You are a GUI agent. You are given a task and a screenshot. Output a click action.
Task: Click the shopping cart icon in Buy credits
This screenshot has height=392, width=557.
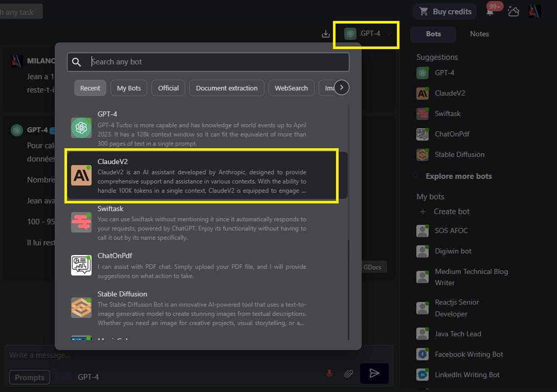[424, 11]
